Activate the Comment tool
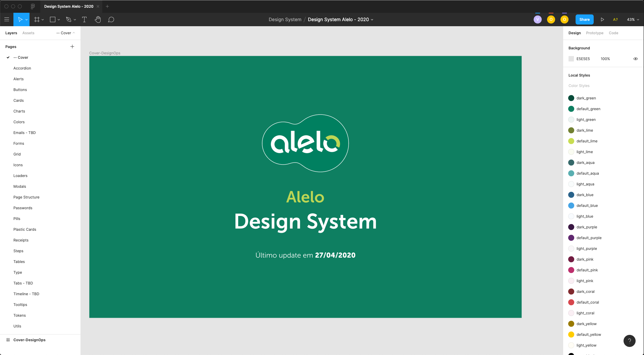 point(111,19)
